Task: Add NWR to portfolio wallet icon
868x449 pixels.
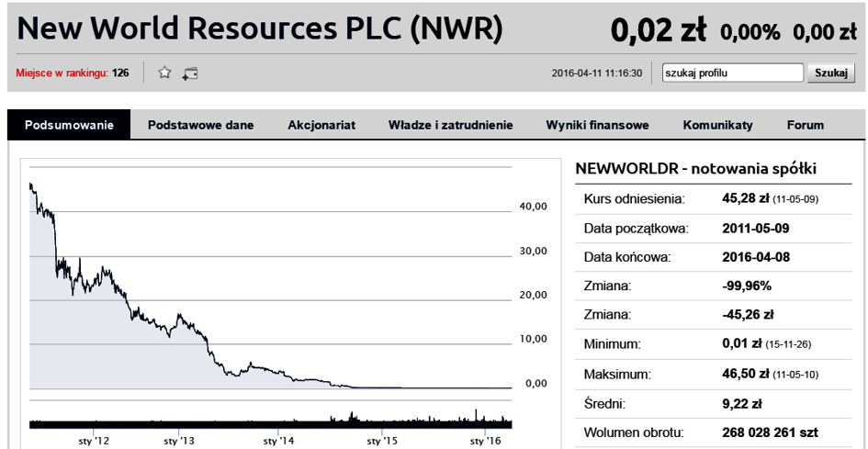Action: (x=190, y=73)
